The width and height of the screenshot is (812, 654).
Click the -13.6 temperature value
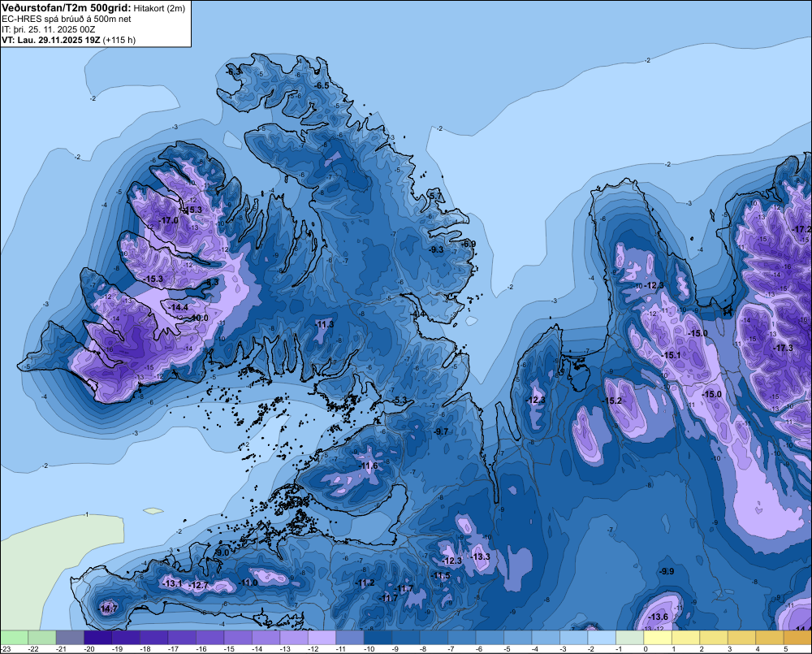(x=659, y=617)
